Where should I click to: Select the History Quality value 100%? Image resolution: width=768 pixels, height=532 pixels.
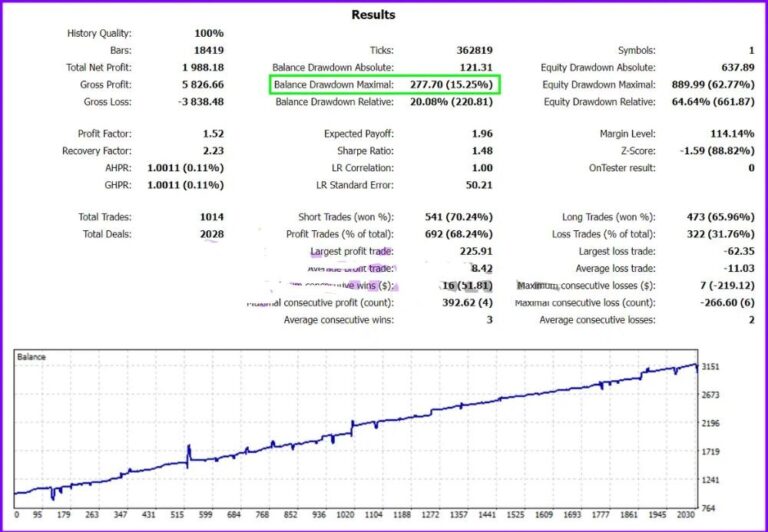[209, 33]
